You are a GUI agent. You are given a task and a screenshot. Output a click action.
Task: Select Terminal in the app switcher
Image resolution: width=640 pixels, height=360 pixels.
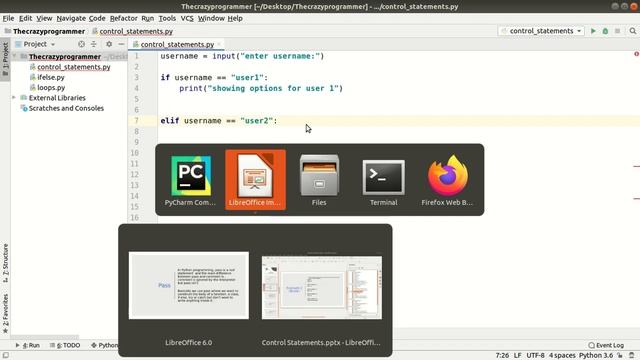(383, 180)
